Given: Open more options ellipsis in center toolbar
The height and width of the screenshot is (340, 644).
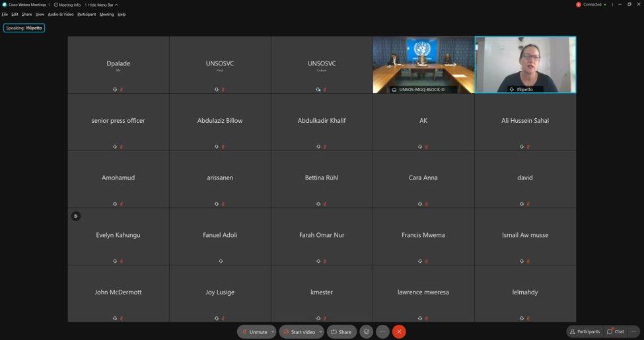Looking at the screenshot, I should 382,331.
